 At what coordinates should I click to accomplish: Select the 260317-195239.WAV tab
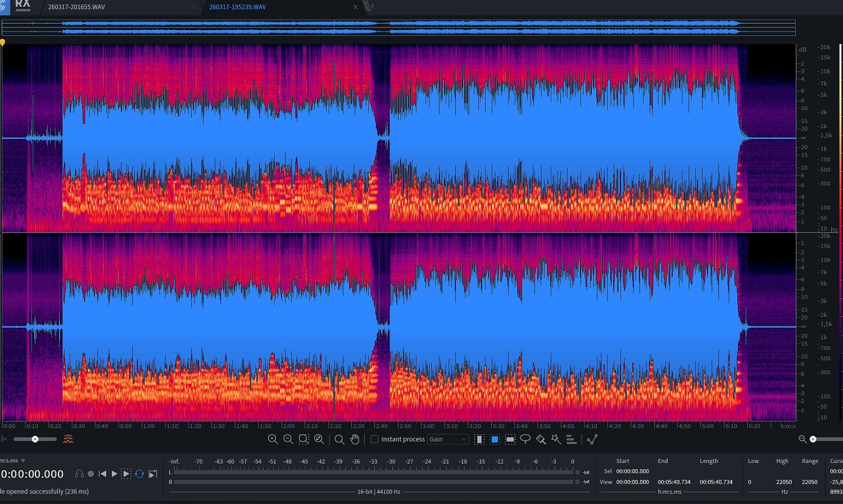(x=237, y=7)
